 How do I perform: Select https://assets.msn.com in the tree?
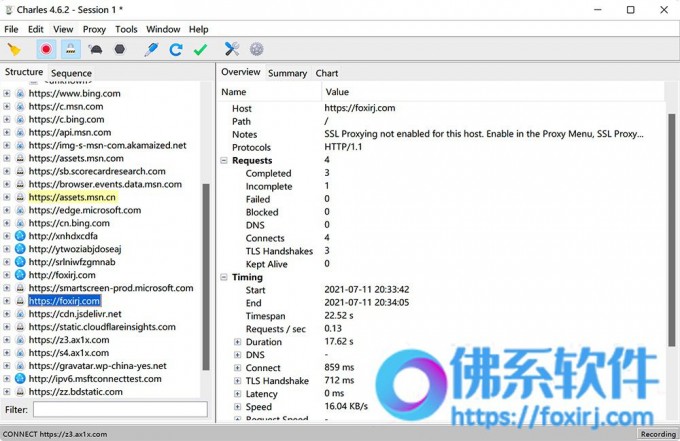[x=76, y=158]
